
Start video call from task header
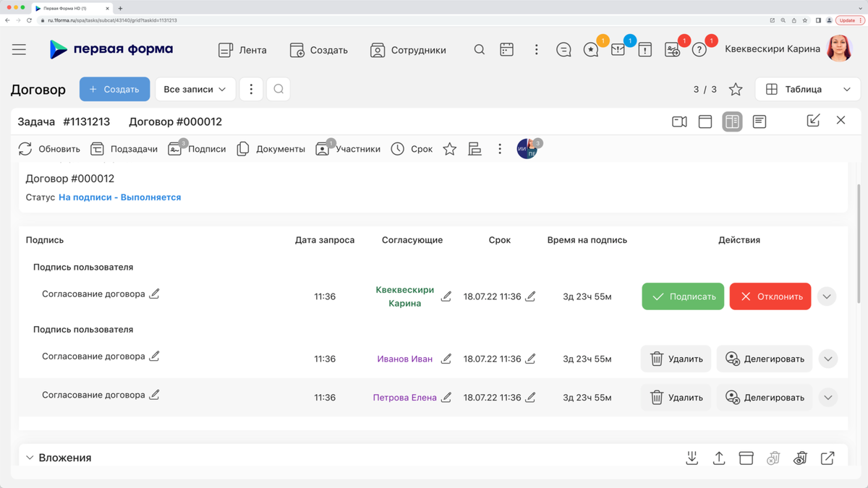[x=679, y=121]
